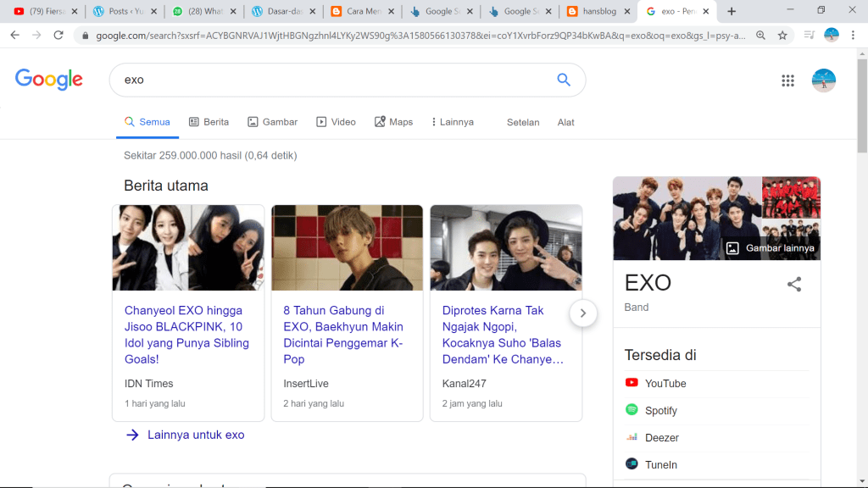Open Google account profile picture
The image size is (868, 488).
click(823, 80)
